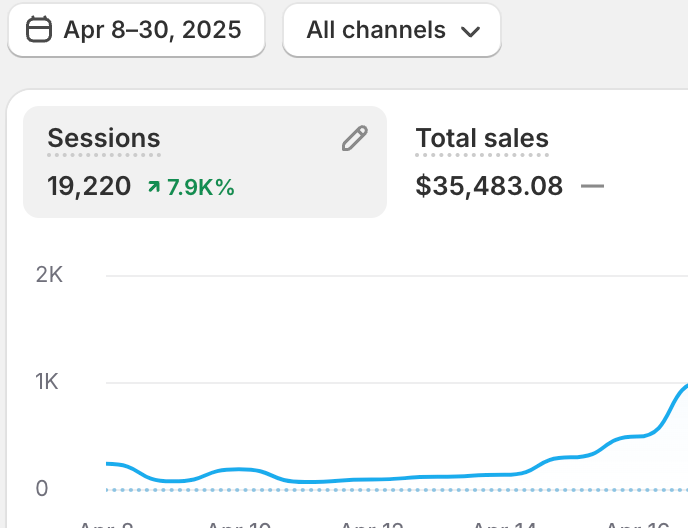Click the 7.9K% increase indicator
688x528 pixels.
[191, 187]
